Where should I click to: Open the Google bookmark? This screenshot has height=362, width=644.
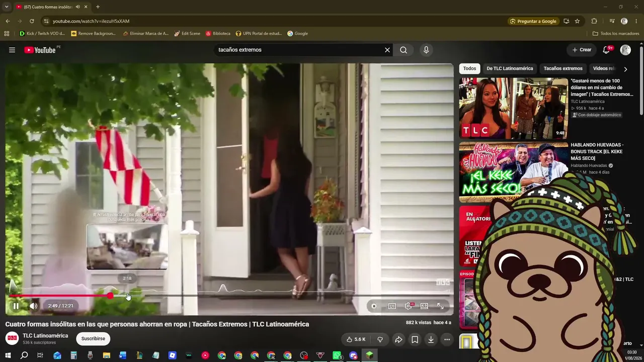[x=297, y=34]
